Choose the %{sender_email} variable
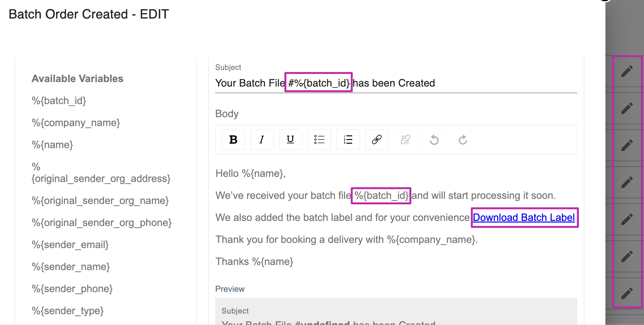644x325 pixels. point(70,245)
